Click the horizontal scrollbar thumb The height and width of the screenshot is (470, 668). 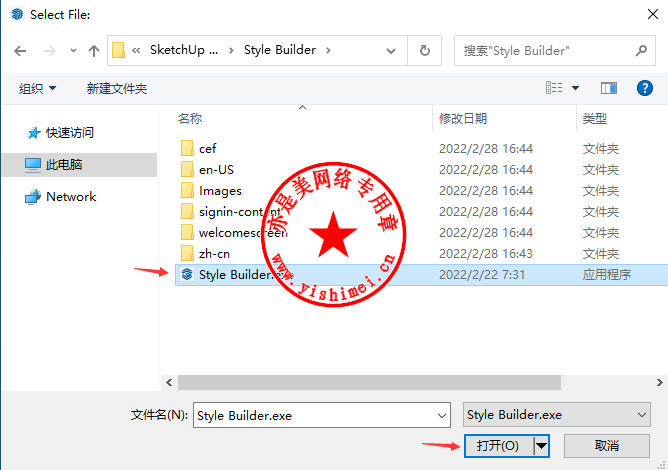point(369,382)
